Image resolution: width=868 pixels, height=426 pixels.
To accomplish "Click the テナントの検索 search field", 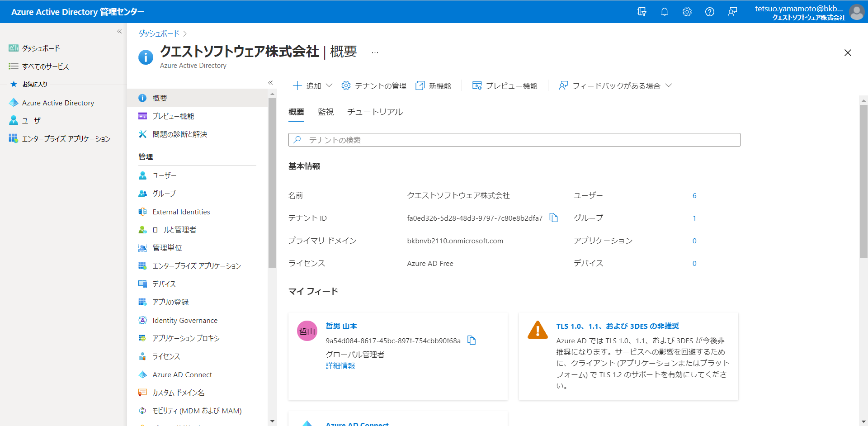I will (514, 140).
